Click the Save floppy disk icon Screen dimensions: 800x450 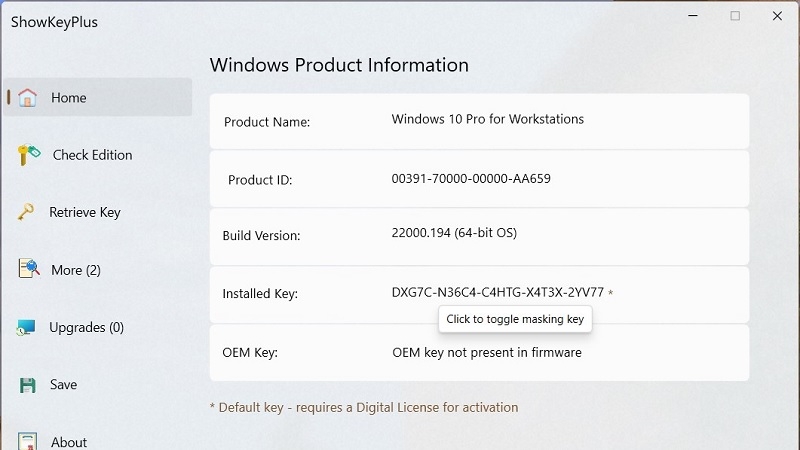pos(28,385)
